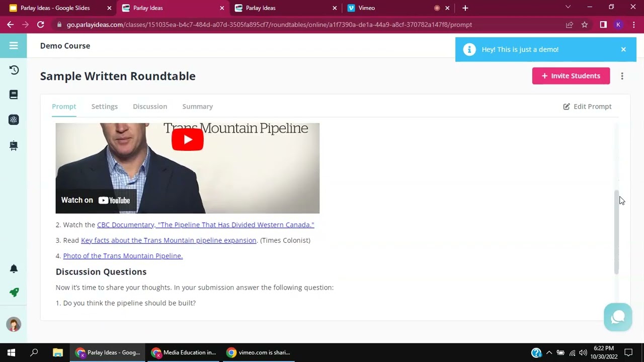Dismiss the demo notification banner
The image size is (644, 362).
coord(623,49)
